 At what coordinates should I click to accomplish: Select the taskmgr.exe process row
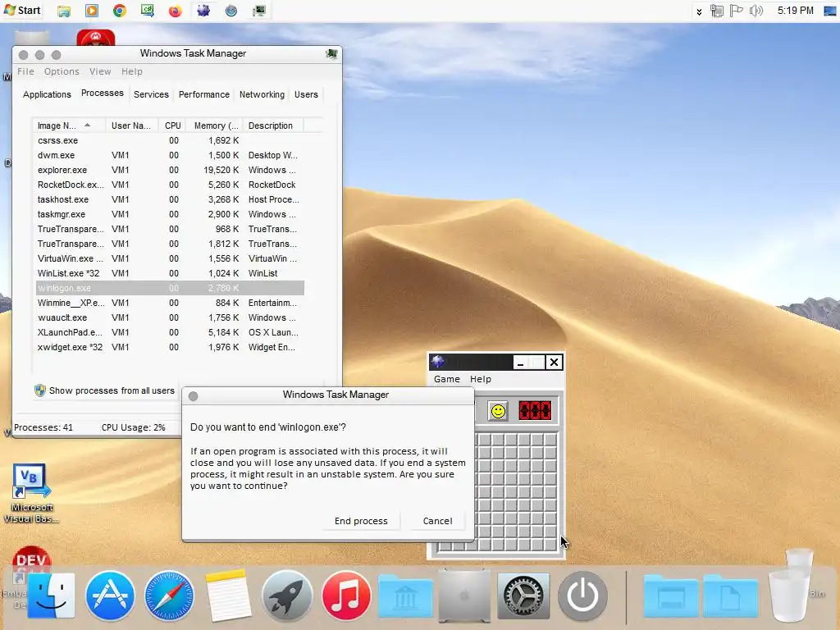[170, 214]
